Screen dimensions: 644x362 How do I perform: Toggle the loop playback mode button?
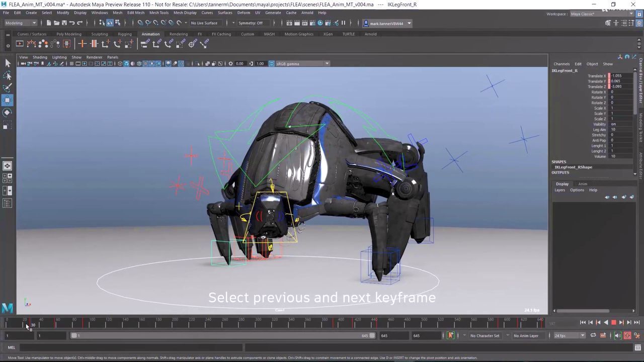click(593, 336)
